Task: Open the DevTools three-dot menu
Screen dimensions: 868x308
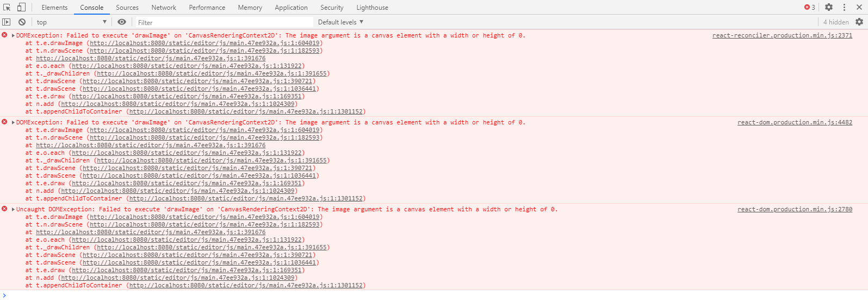Action: tap(844, 7)
